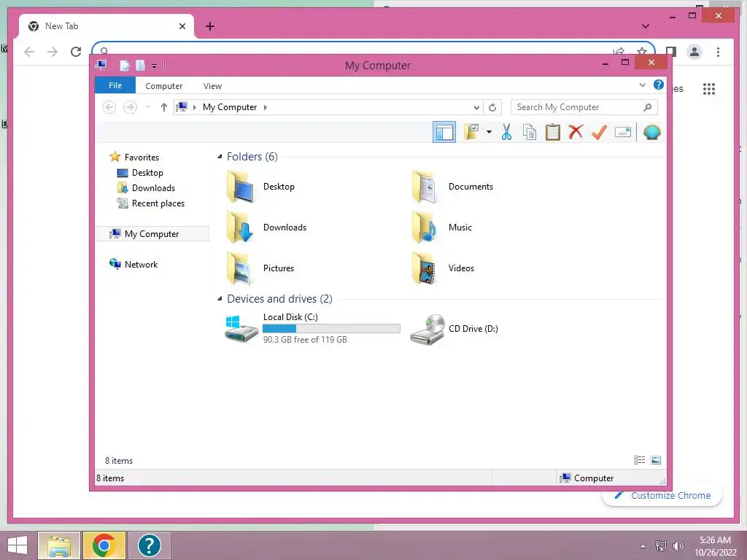Click Customize Chrome button

(x=662, y=495)
